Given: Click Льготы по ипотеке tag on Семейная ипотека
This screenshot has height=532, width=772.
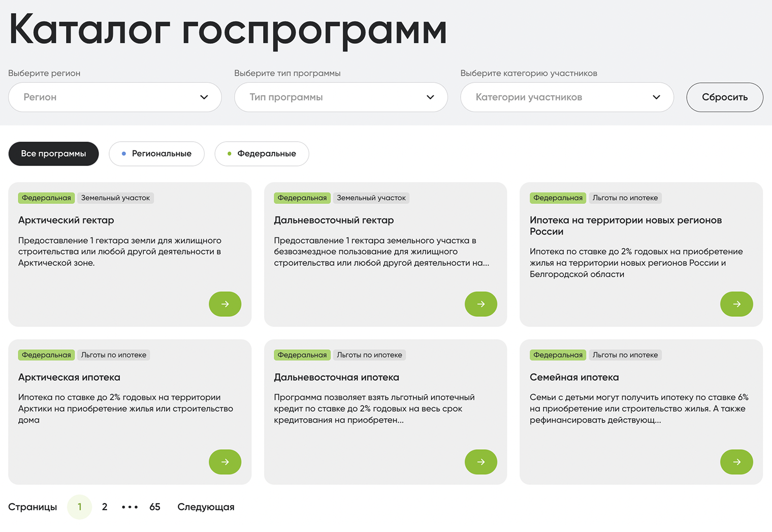Looking at the screenshot, I should point(625,355).
